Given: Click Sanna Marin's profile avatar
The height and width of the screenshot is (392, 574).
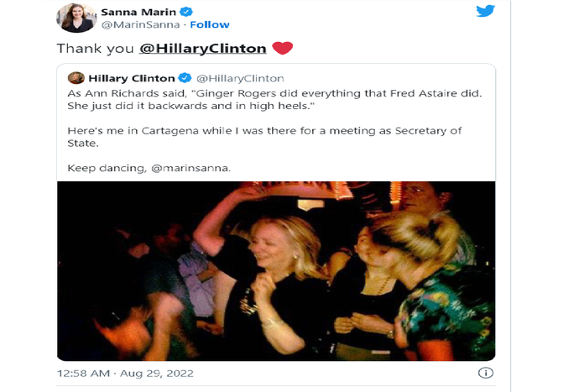Looking at the screenshot, I should (73, 18).
